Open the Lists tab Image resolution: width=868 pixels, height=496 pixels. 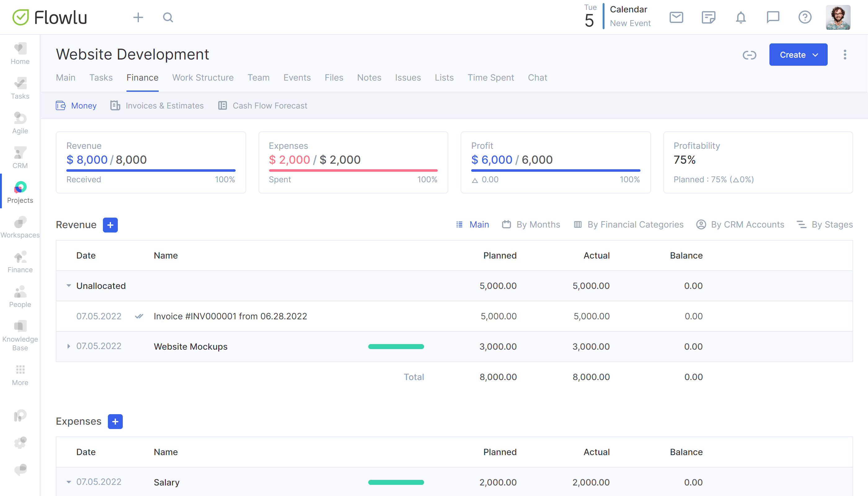(x=444, y=78)
